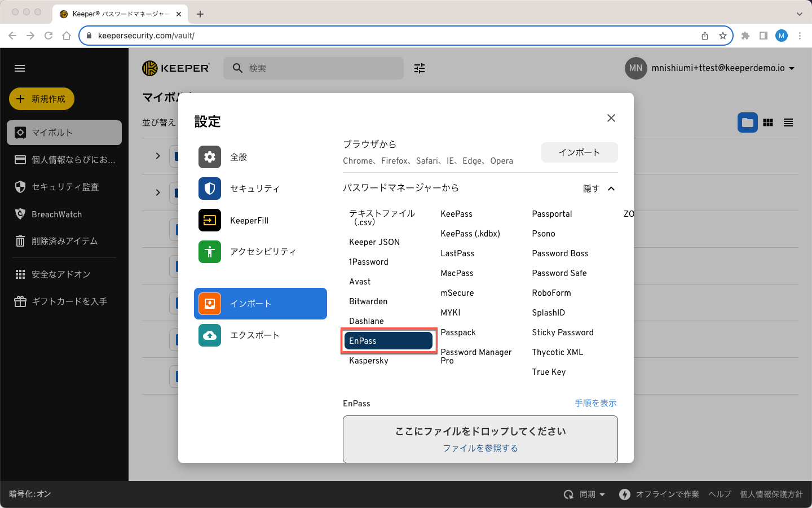Select folder view icon
The height and width of the screenshot is (508, 812).
(747, 122)
